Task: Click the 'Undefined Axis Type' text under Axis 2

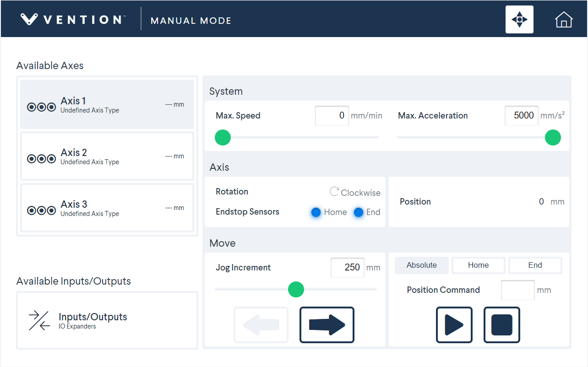Action: click(90, 162)
